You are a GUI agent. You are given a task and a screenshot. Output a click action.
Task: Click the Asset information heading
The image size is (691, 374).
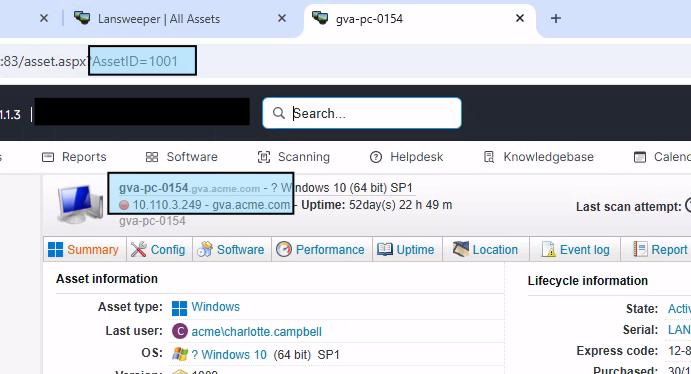(x=107, y=279)
